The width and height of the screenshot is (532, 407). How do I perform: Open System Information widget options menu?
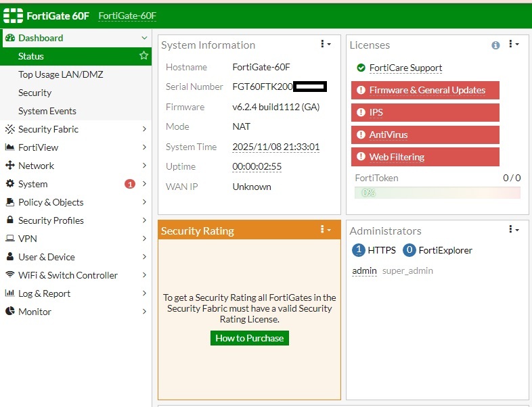326,45
